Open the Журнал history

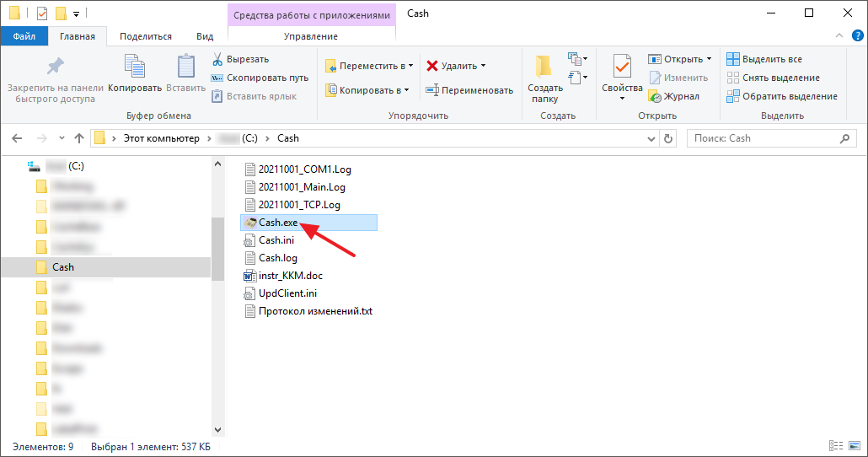[x=673, y=96]
